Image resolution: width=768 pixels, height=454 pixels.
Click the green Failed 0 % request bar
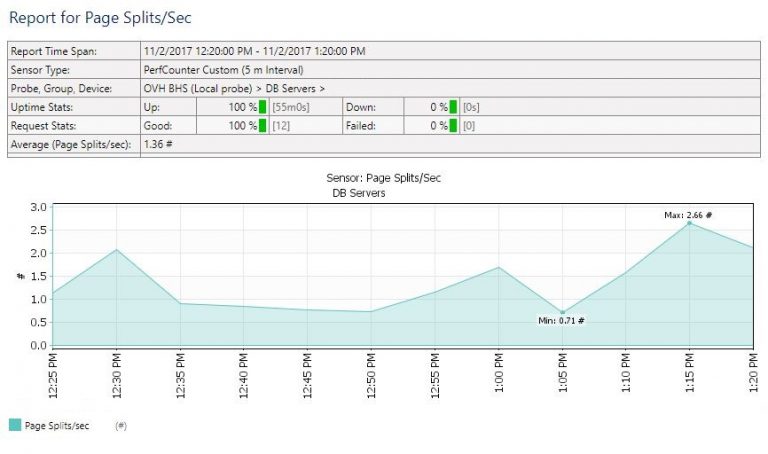click(453, 126)
